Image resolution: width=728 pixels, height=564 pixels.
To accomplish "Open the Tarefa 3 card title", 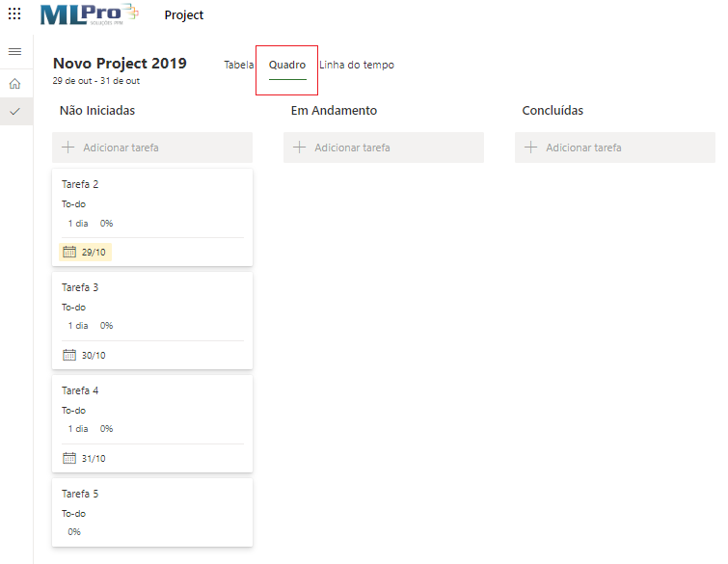I will tap(80, 287).
